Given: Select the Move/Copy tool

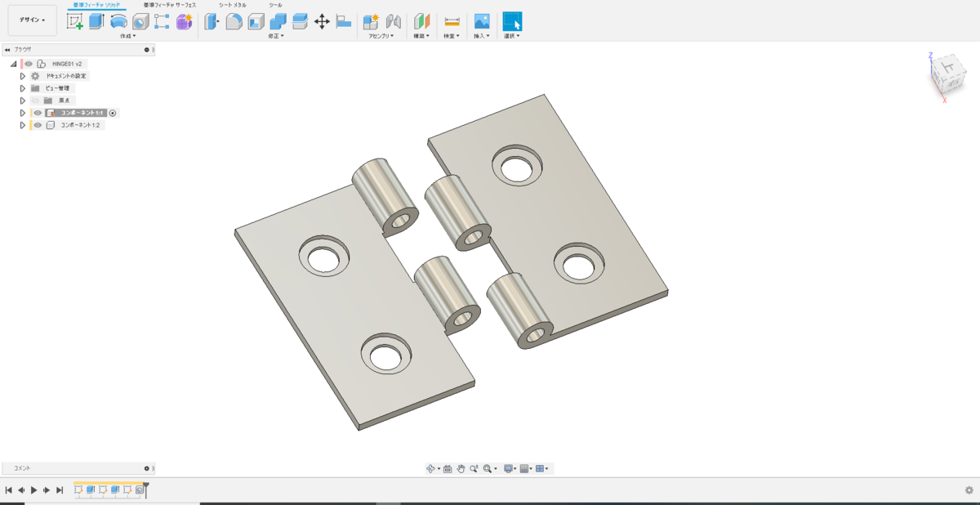Looking at the screenshot, I should (x=322, y=22).
